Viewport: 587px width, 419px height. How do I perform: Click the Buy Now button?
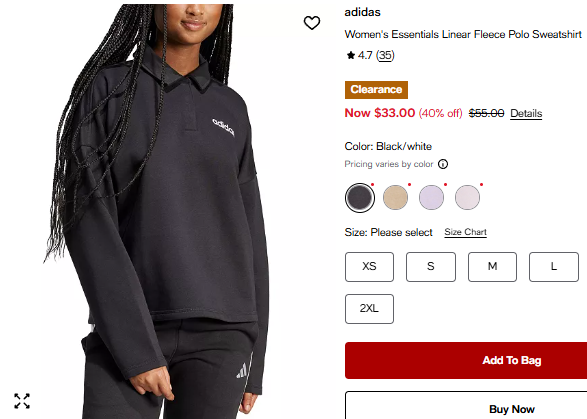coord(466,405)
